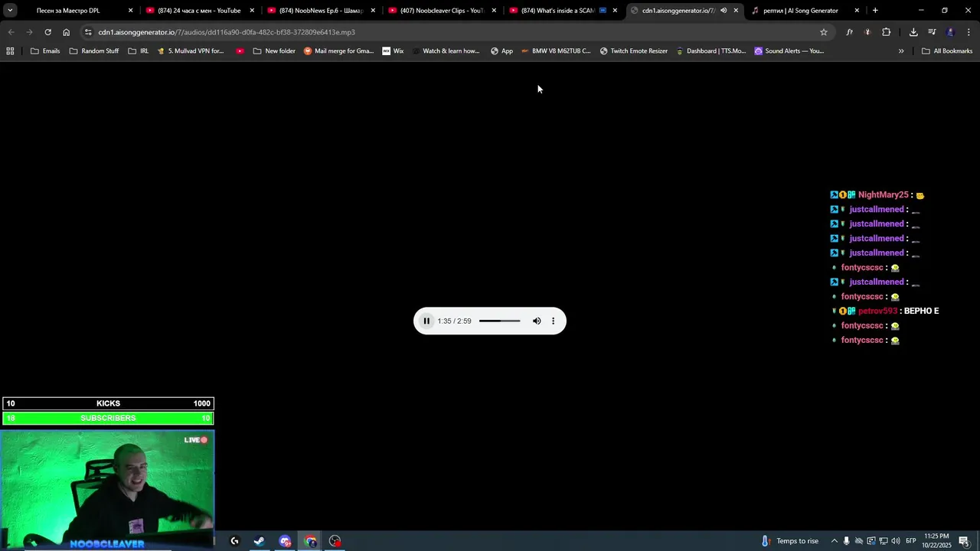Open Logitech G Hub from taskbar
Image resolution: width=980 pixels, height=551 pixels.
234,541
